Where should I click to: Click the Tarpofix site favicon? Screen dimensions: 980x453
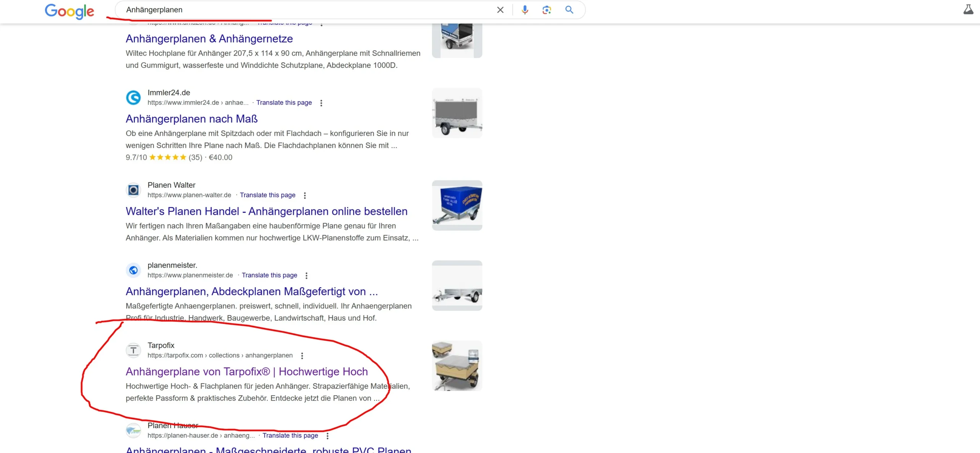[x=133, y=350]
